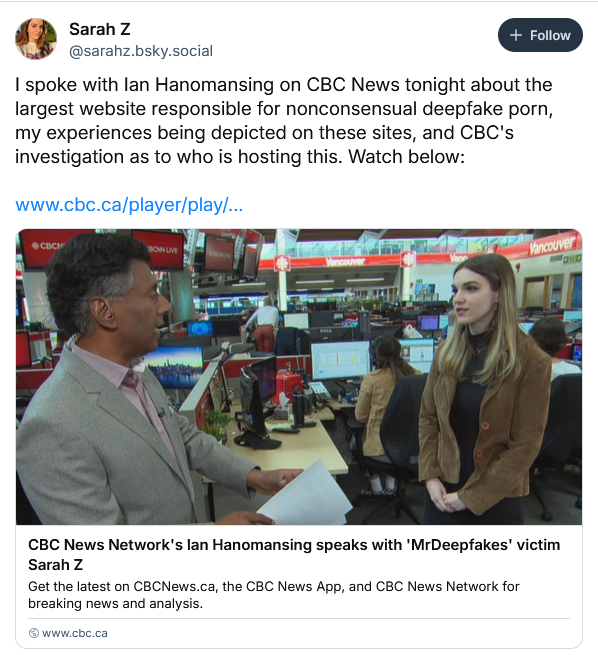Image resolution: width=598 pixels, height=655 pixels.
Task: Click the www.cbc.ca domain label in card footer
Action: [x=75, y=633]
